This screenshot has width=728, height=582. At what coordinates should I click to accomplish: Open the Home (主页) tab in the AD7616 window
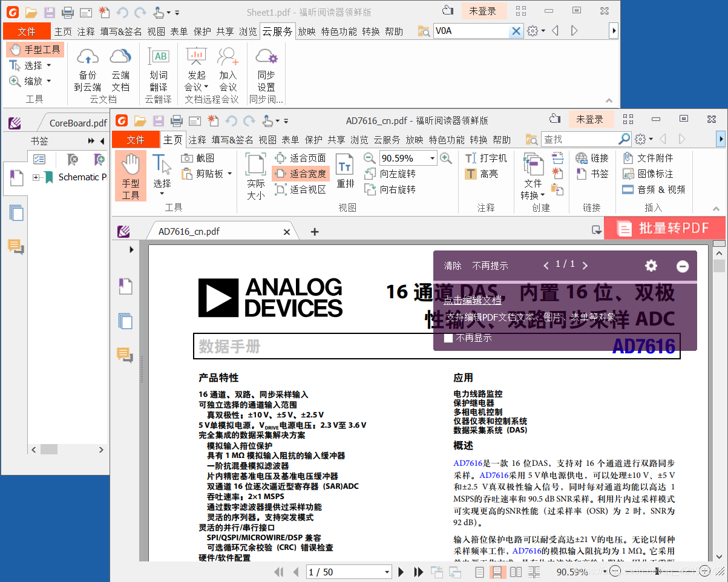point(173,140)
